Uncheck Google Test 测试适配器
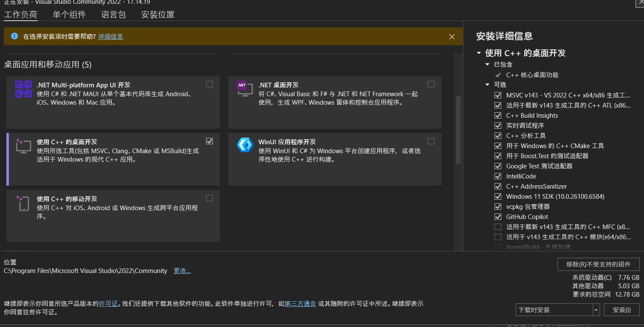Screen dimensions: 644x327 click(x=498, y=166)
